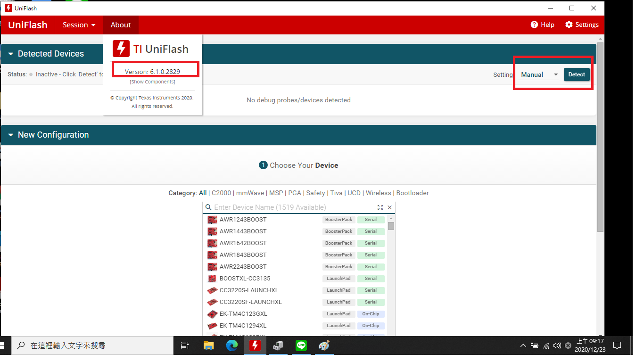Open the notification center icon
Image resolution: width=644 pixels, height=362 pixels.
[617, 346]
